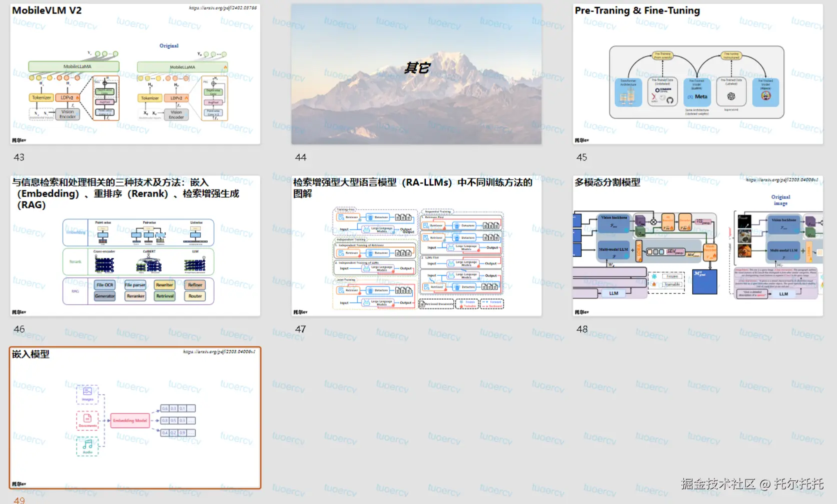Click a robot Retriever icon on the RA-LLMs slide
Image resolution: width=837 pixels, height=504 pixels.
pos(342,217)
